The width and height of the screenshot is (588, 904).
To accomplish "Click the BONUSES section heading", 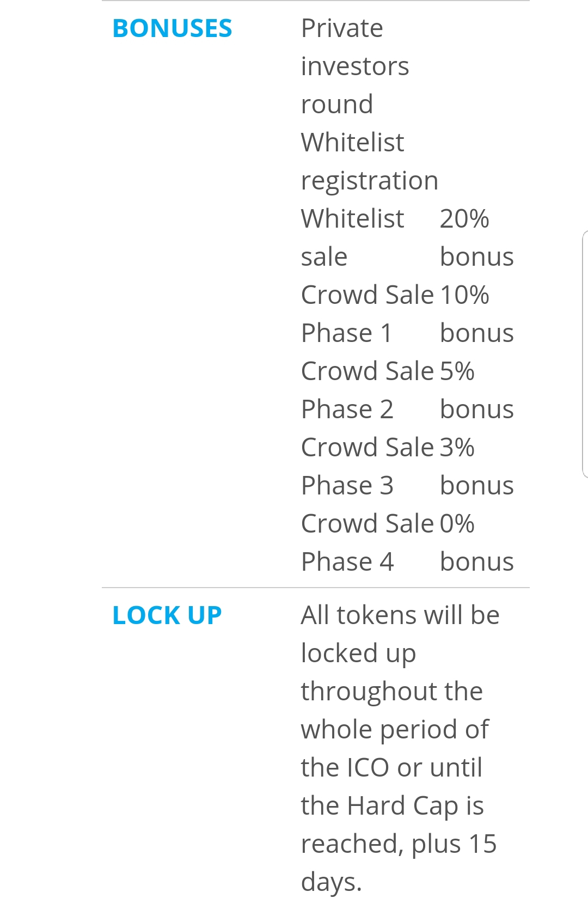I will point(172,28).
